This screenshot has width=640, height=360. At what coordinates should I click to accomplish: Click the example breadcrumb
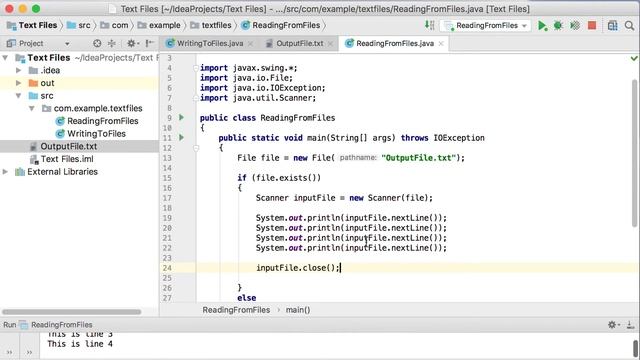(159, 25)
